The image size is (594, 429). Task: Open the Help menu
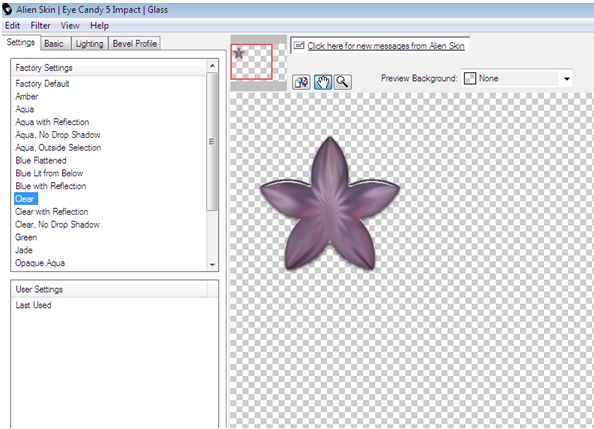tap(99, 26)
